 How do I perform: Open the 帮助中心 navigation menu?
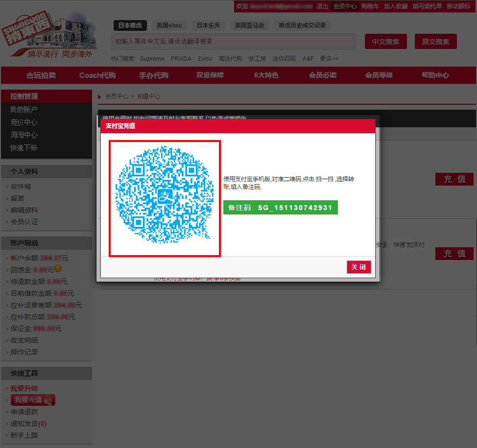(435, 75)
